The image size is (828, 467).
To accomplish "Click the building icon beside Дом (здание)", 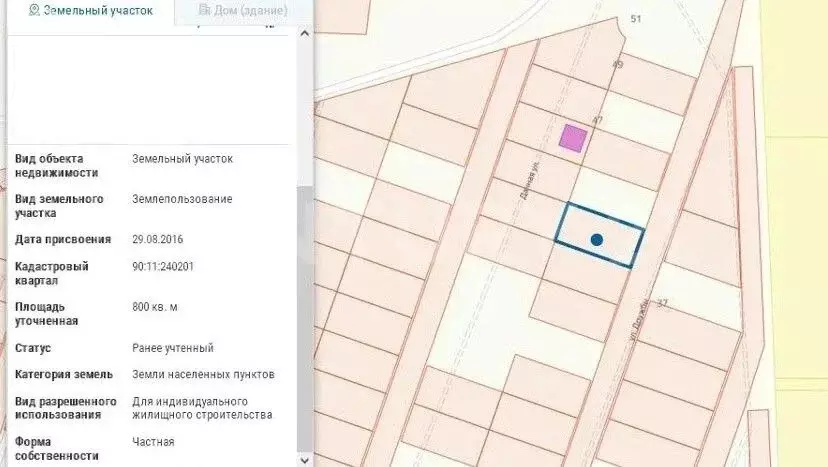I will pyautogui.click(x=205, y=10).
